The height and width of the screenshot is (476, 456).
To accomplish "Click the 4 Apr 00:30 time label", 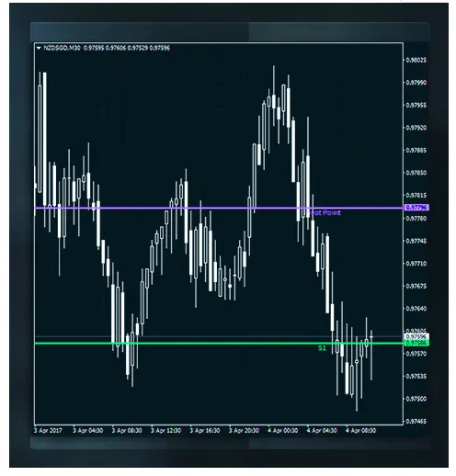I will click(x=282, y=430).
